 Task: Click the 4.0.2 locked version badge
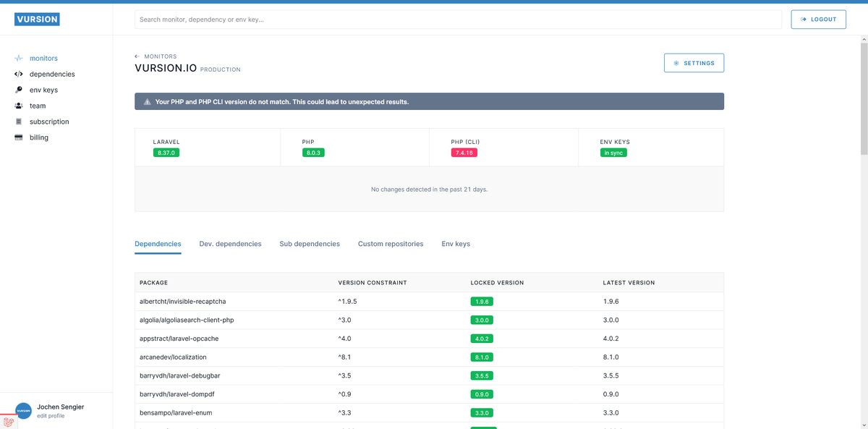click(483, 339)
